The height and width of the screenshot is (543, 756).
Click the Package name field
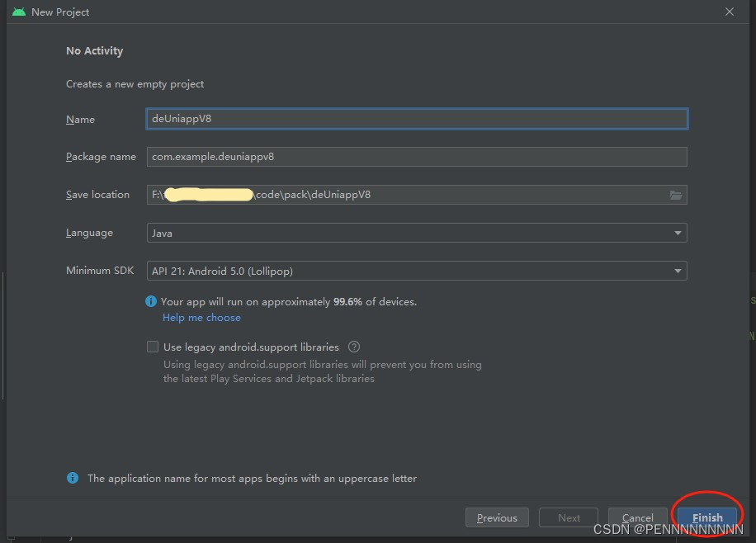point(416,157)
